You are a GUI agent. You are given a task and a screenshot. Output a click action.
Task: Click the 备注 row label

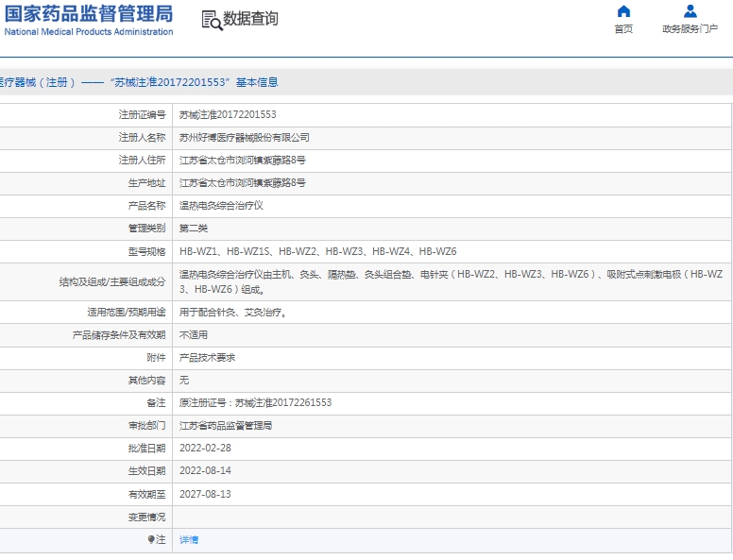pyautogui.click(x=156, y=402)
